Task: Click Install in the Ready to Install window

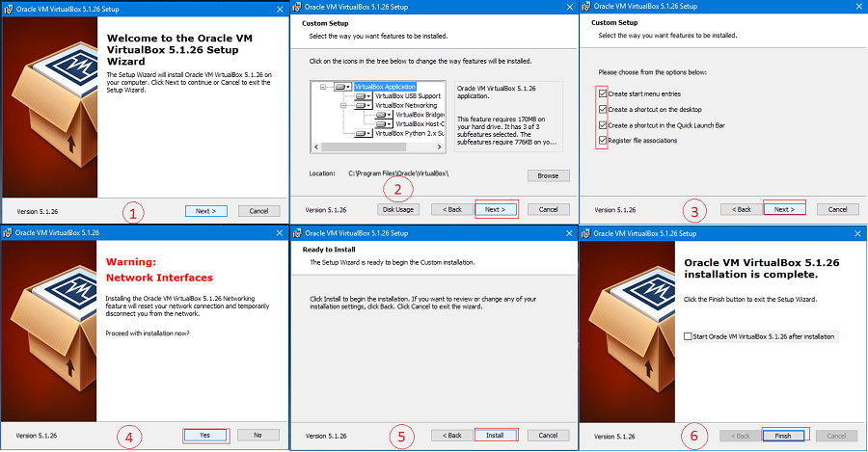Action: [496, 436]
